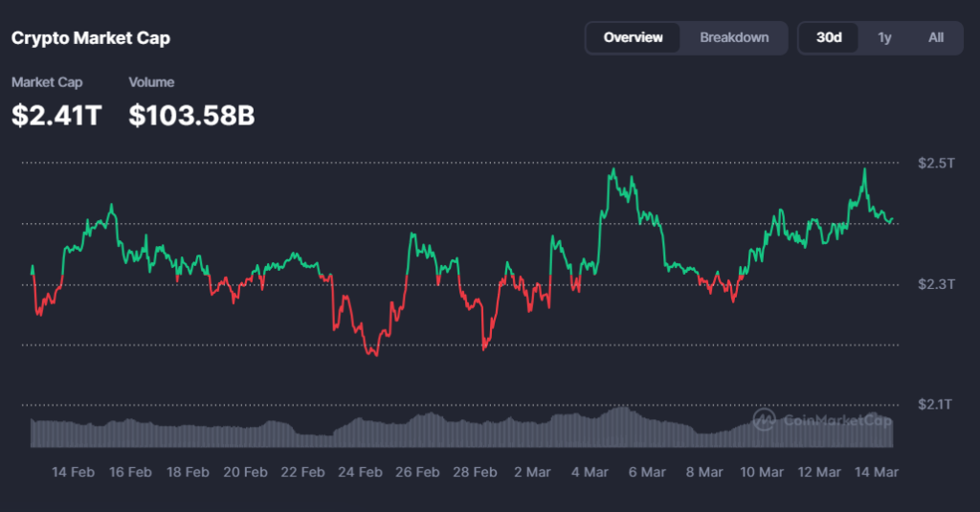
Task: Click the Market Cap label
Action: click(47, 82)
